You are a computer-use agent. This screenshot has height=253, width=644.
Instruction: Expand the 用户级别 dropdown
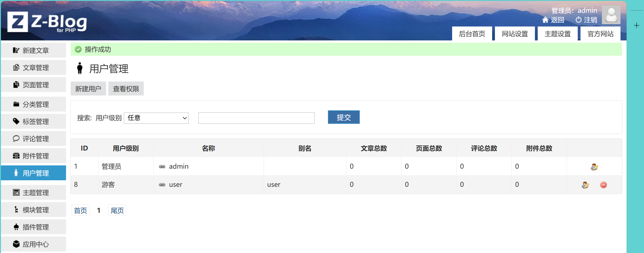(156, 118)
